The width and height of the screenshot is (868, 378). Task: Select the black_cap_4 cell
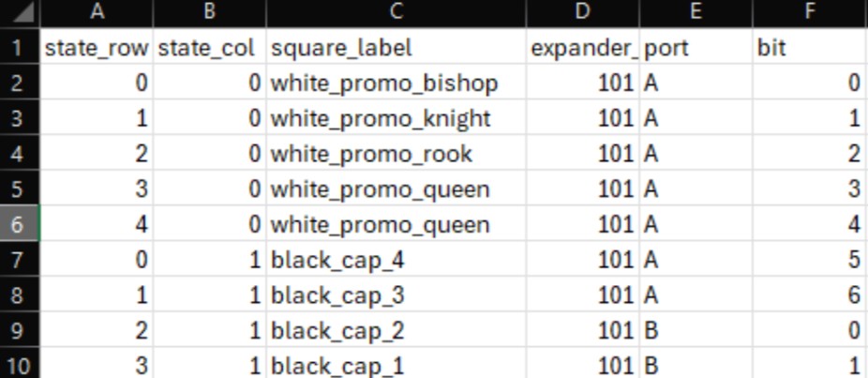coord(396,260)
